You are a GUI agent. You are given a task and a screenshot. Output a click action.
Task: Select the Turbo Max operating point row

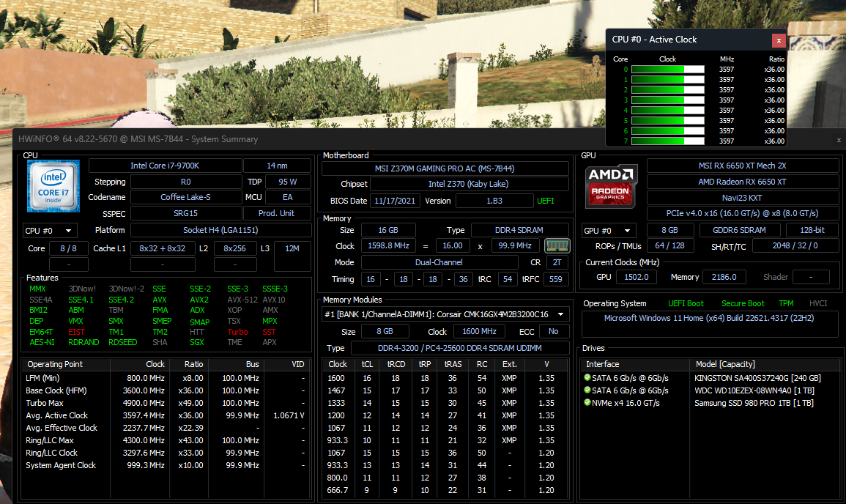(165, 403)
